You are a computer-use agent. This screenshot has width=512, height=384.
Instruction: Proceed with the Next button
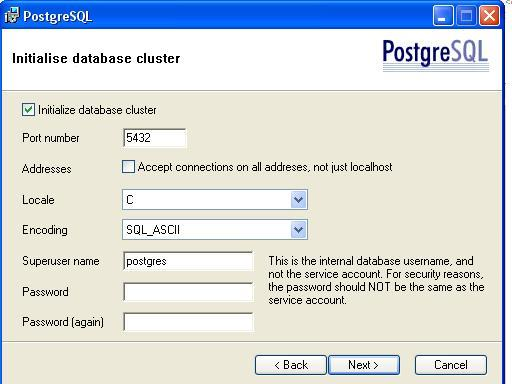pos(364,365)
